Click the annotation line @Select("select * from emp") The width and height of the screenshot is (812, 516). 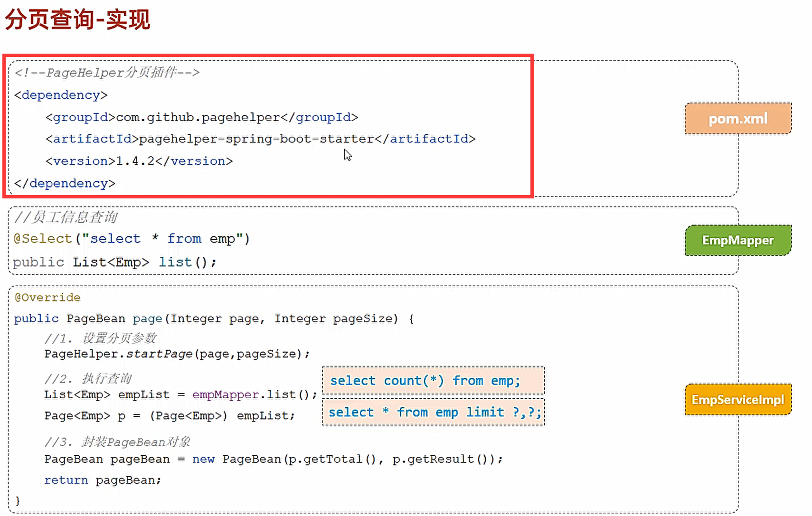[x=132, y=238]
